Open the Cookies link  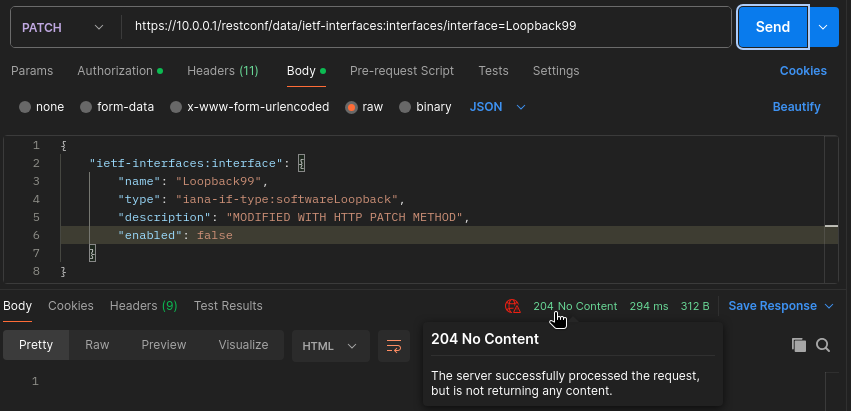click(803, 71)
